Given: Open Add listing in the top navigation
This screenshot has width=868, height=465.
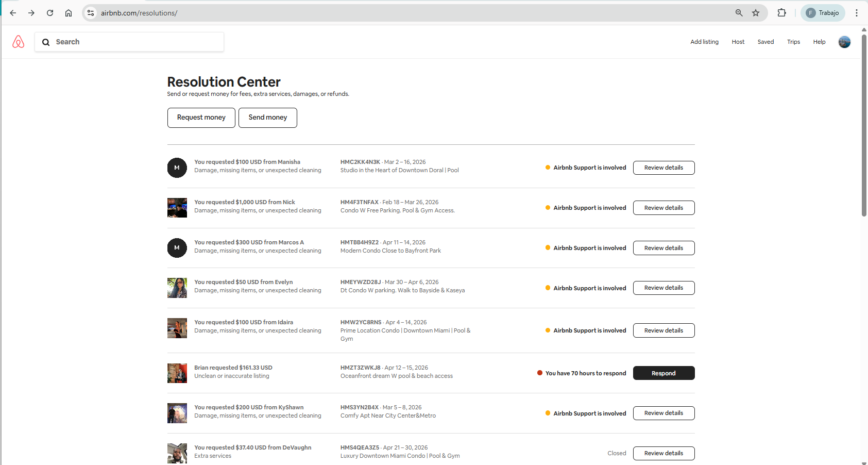Looking at the screenshot, I should [x=704, y=42].
